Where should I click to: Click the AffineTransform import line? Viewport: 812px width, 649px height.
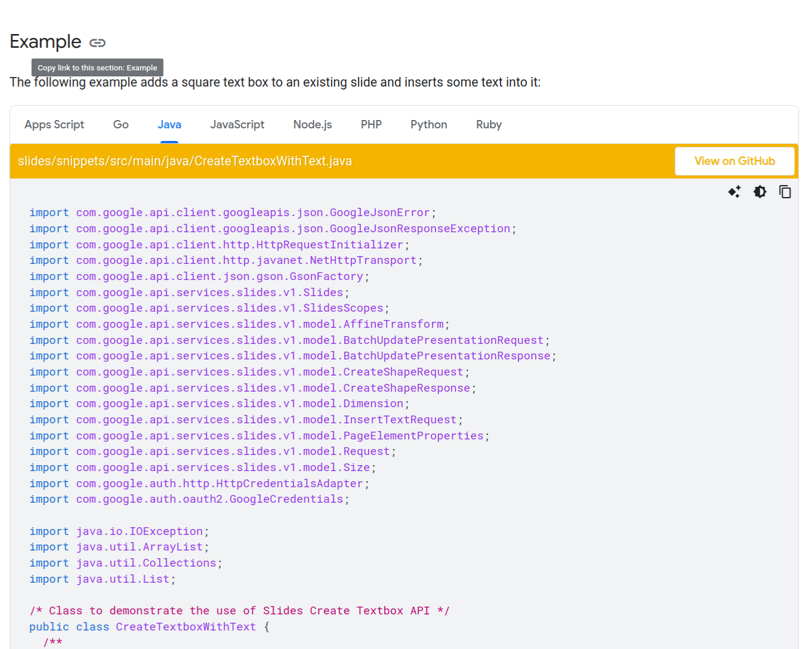[239, 324]
